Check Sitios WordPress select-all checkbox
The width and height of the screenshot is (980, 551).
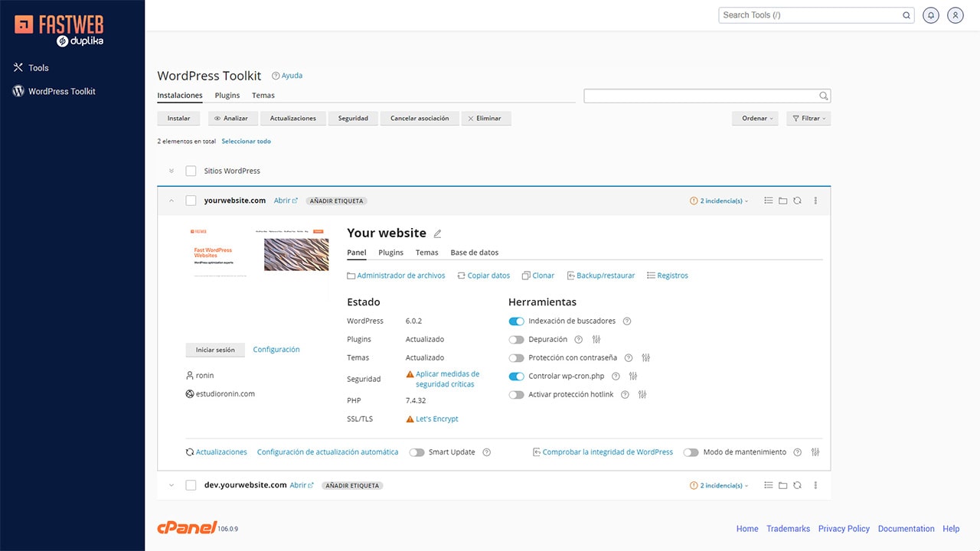(x=191, y=171)
